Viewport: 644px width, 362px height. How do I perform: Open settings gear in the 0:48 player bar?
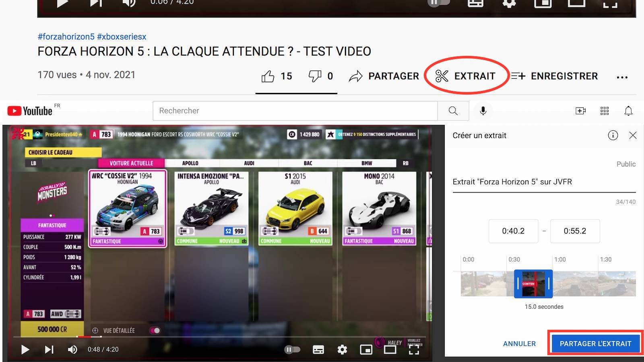342,350
